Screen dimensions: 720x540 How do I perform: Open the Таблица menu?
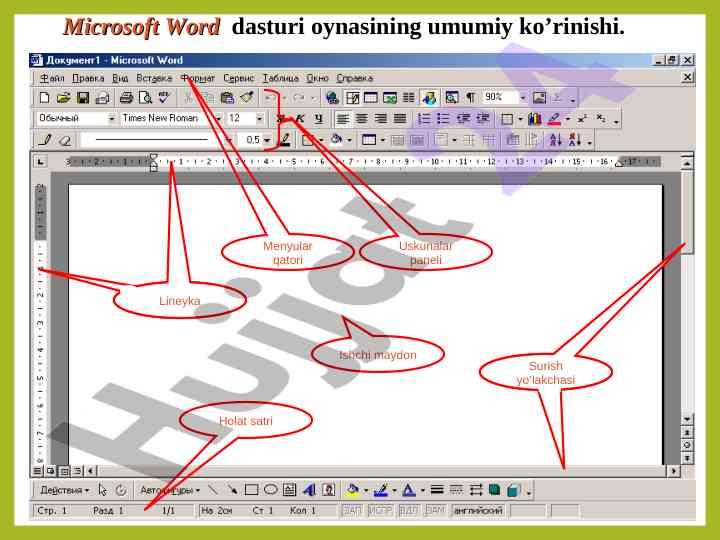280,77
